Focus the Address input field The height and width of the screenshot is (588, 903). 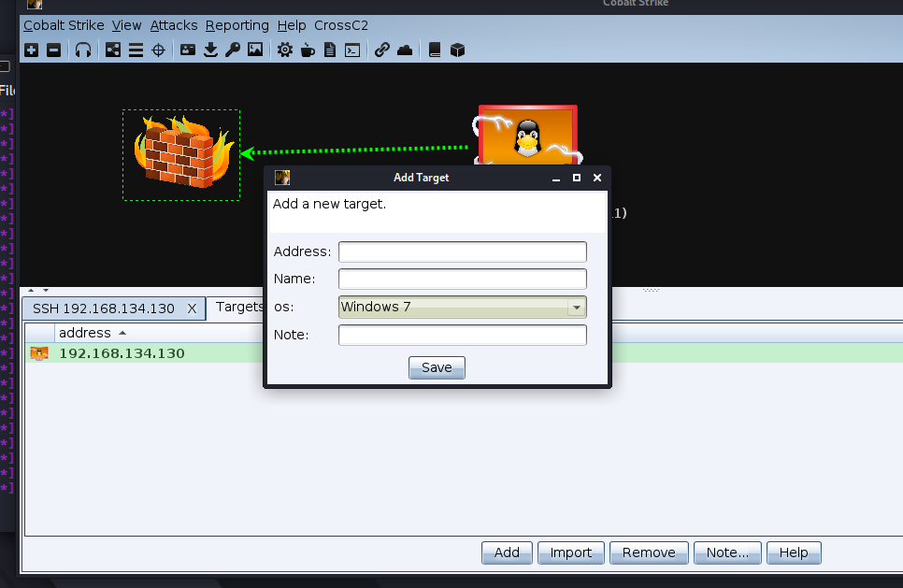(x=463, y=251)
